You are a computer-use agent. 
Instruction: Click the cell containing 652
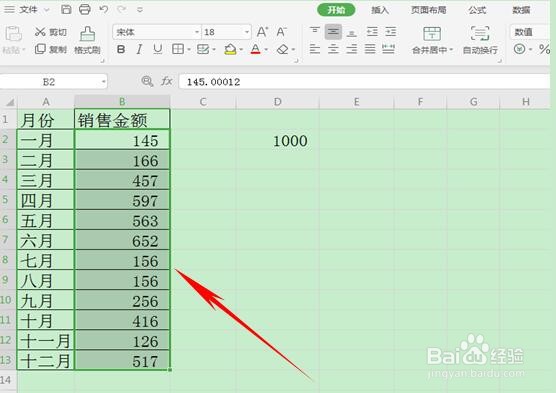pos(122,241)
